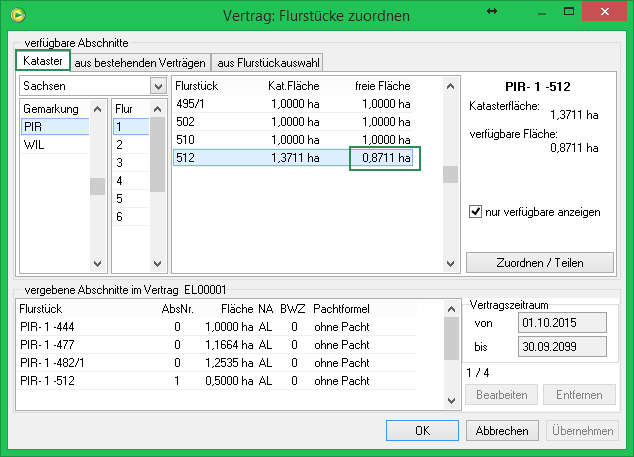Select the Kataster tab
The width and height of the screenshot is (634, 457).
point(43,62)
